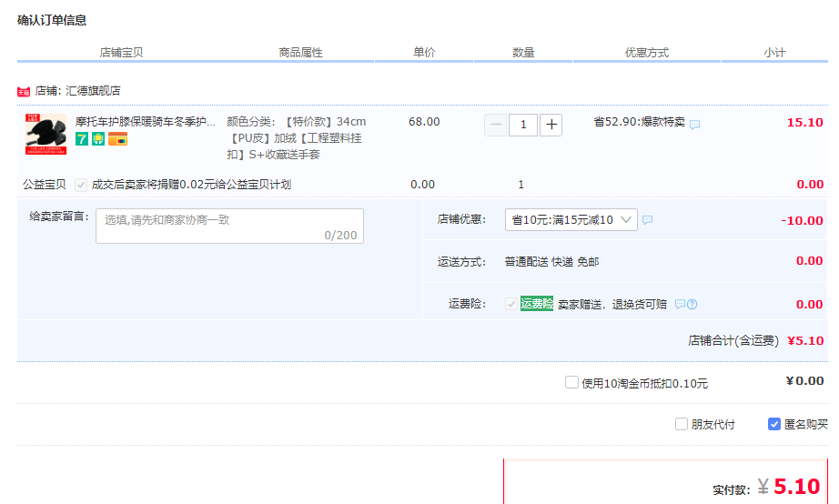Click the 小计 column header
The image size is (839, 504).
(x=774, y=53)
